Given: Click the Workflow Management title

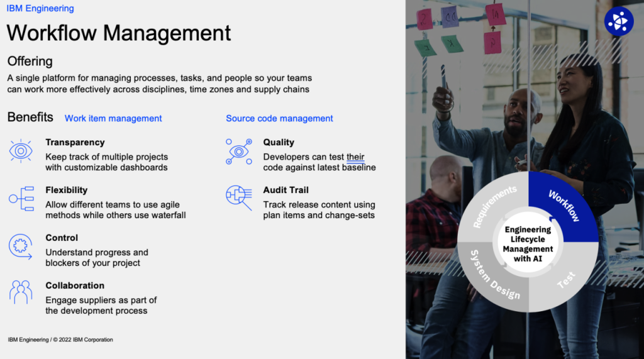Looking at the screenshot, I should [119, 33].
